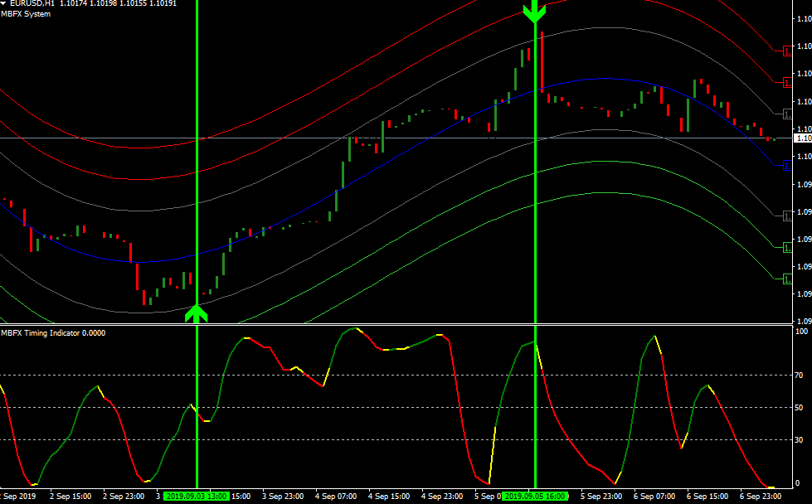Select the 2019.09.05 16:00 date marker
Viewport: 812px width, 504px height.
point(535,496)
